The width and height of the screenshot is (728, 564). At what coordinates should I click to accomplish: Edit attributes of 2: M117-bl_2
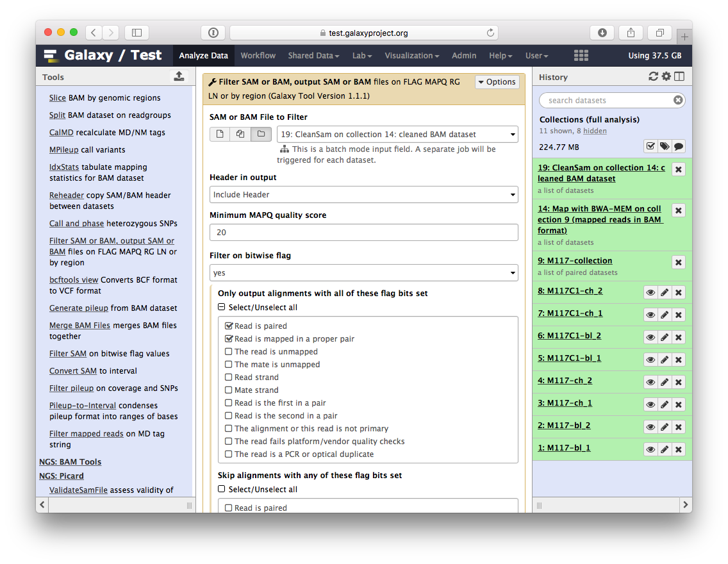coord(665,427)
